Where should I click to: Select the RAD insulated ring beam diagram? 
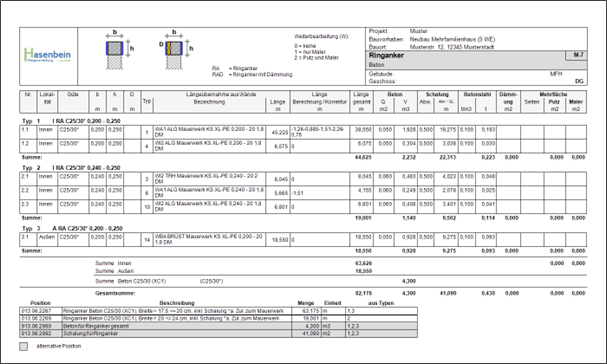click(x=176, y=49)
